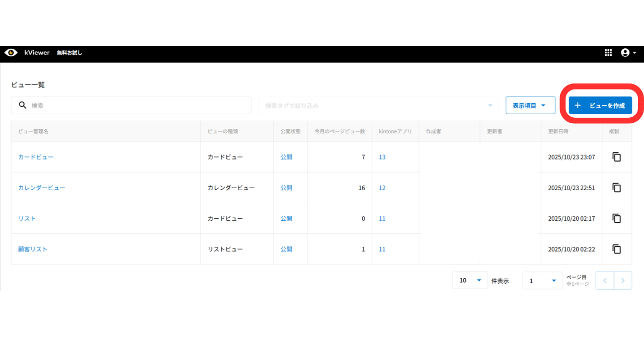The width and height of the screenshot is (644, 337).
Task: Open the 顧客リスト view link
Action: pos(33,248)
